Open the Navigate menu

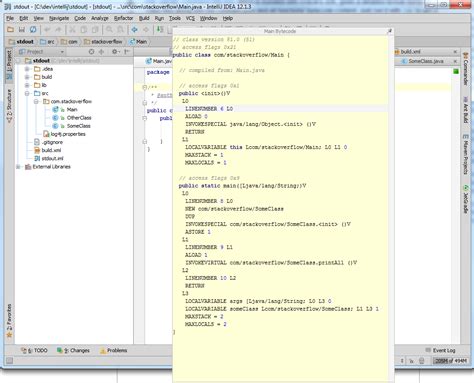59,18
